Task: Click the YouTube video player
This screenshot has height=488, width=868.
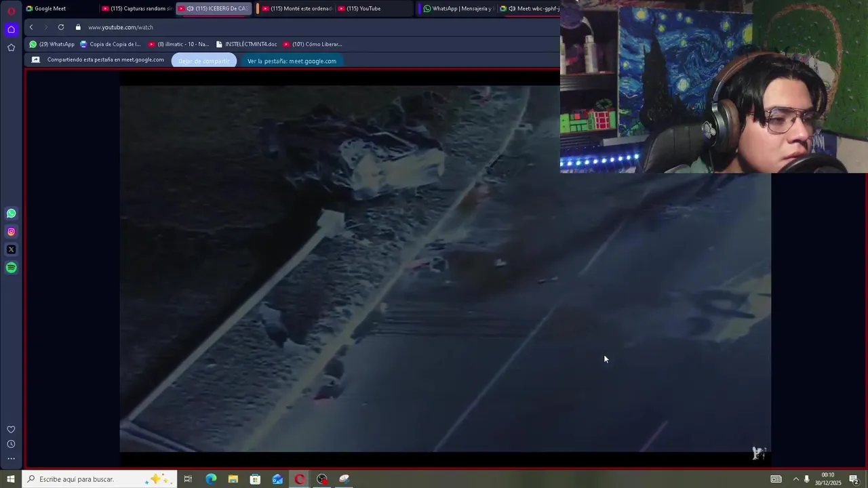Action: (x=445, y=268)
